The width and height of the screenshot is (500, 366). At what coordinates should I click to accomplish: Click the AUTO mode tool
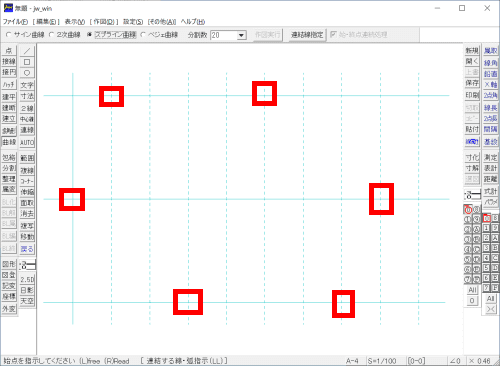[27, 143]
